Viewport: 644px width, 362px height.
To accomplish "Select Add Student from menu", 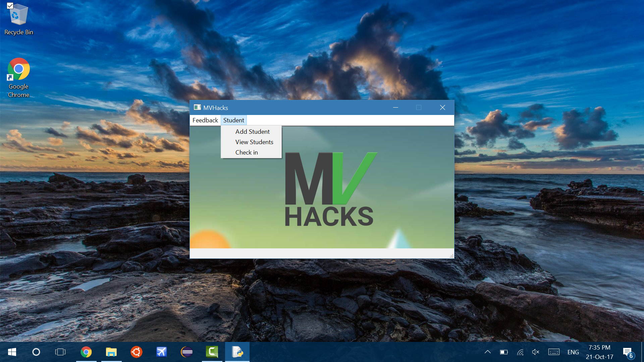I will tap(252, 132).
